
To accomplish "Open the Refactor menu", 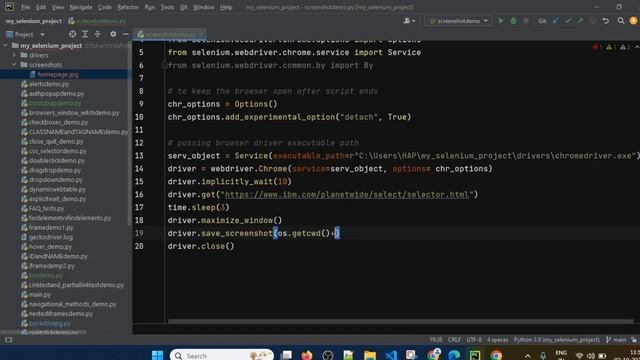I will [x=128, y=7].
